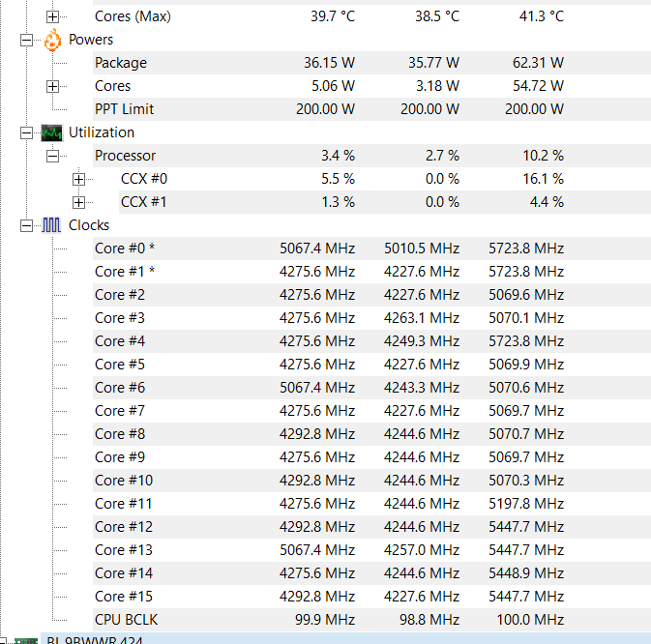651x644 pixels.
Task: Select the PPT Limit row
Action: [371, 109]
